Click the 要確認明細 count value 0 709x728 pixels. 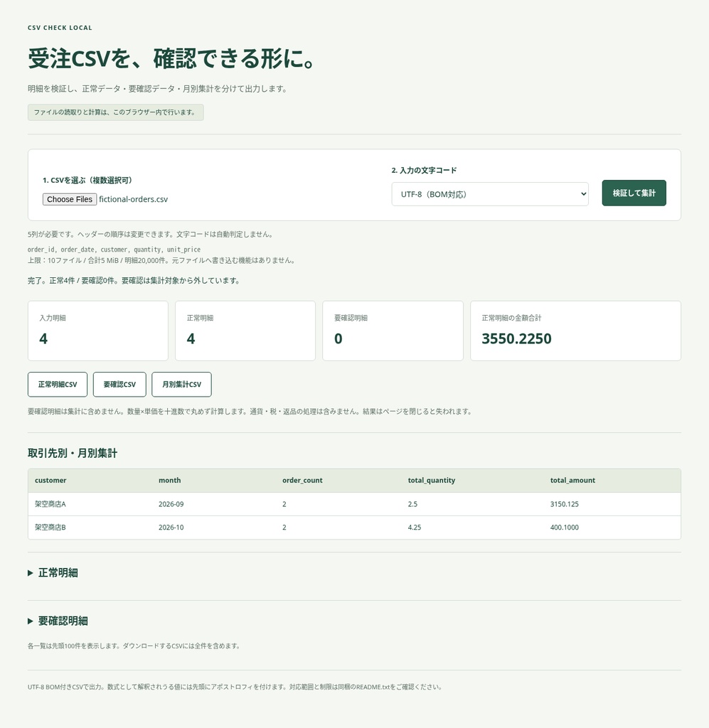(338, 338)
